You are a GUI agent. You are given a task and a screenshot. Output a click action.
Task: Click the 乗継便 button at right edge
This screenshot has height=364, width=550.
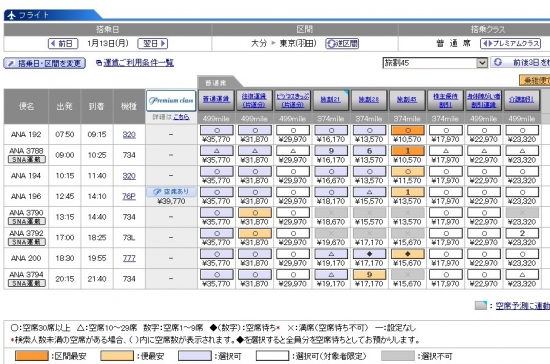[535, 80]
